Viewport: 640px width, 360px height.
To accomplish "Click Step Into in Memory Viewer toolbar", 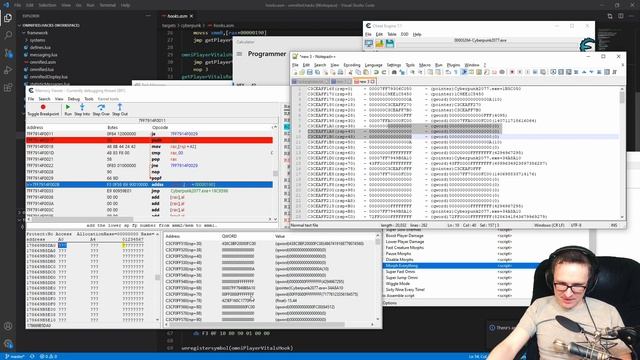I will pyautogui.click(x=82, y=110).
